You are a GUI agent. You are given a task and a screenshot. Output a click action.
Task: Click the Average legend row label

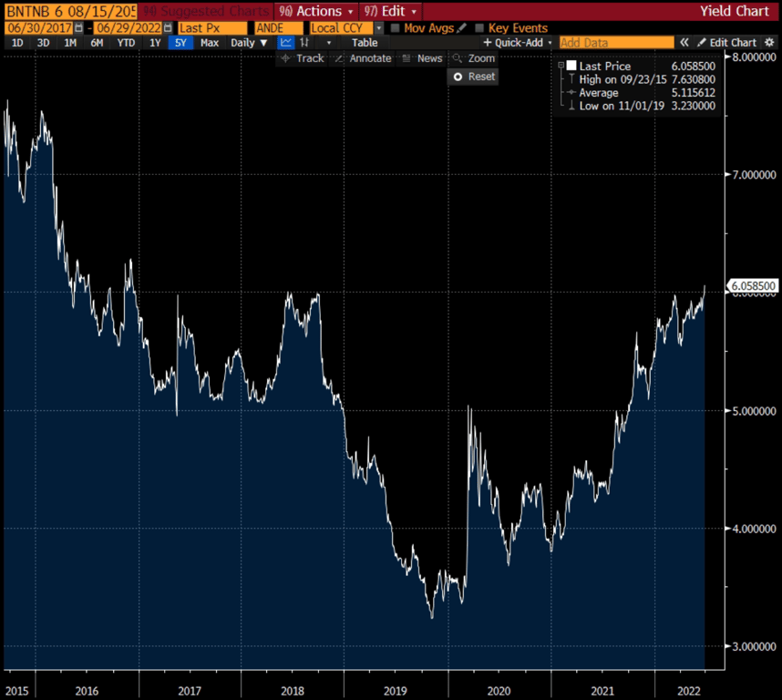point(599,92)
